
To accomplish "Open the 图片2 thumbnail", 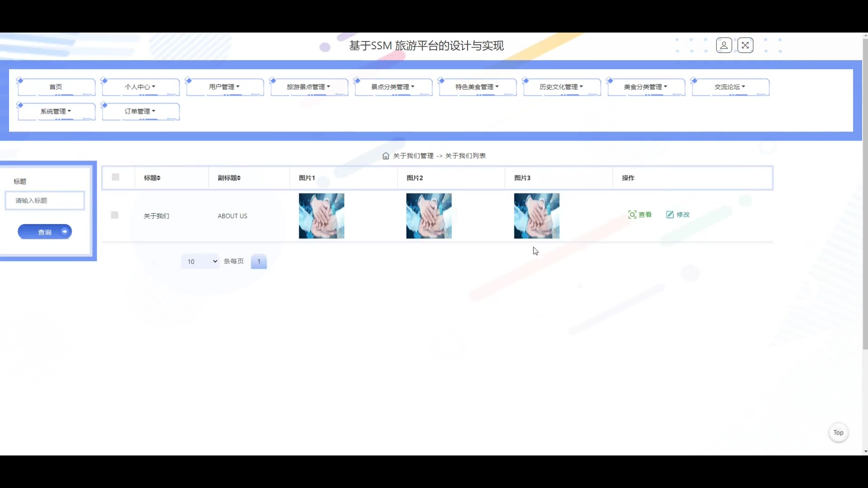I will pos(429,216).
